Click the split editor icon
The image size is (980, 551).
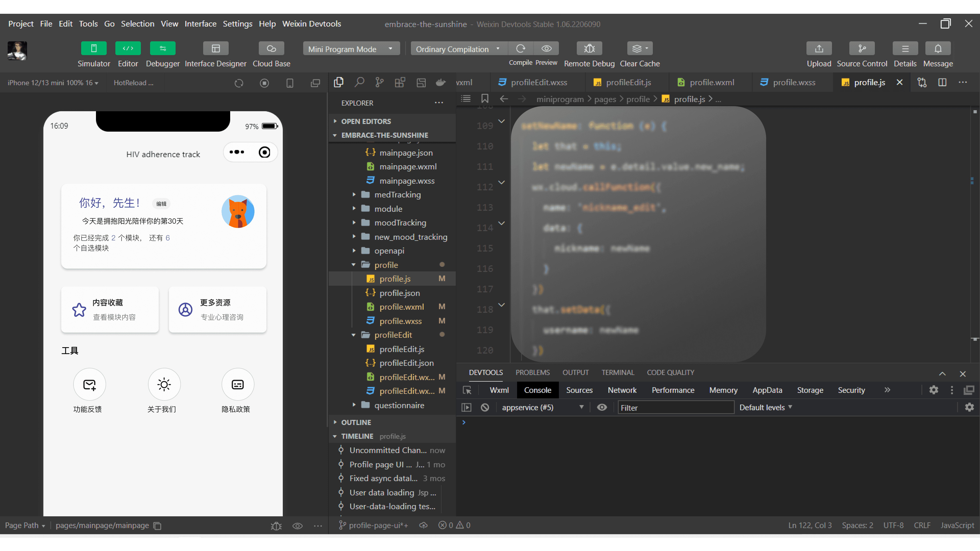tap(942, 82)
